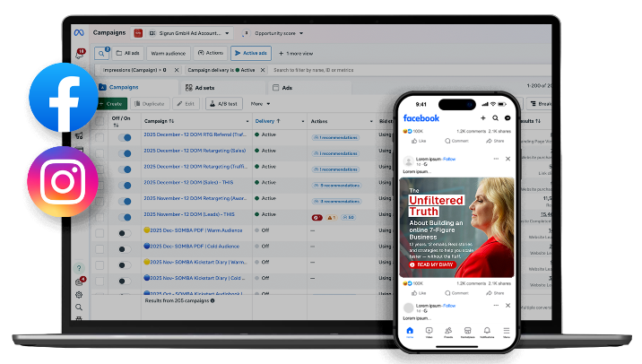Tap Friends icon in phone bottom bar

click(x=448, y=332)
